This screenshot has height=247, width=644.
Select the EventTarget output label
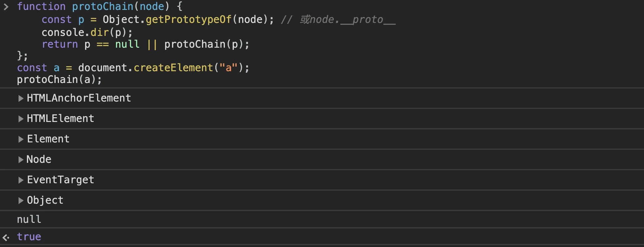point(60,180)
